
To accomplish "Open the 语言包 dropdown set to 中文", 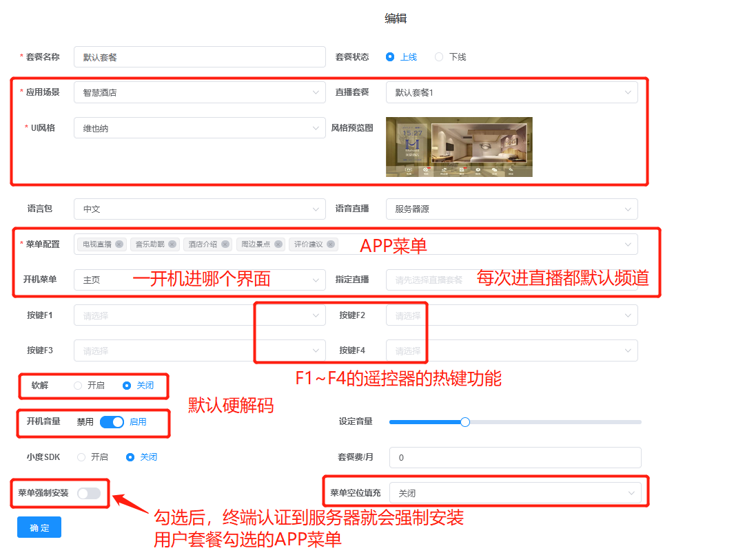I will 199,209.
